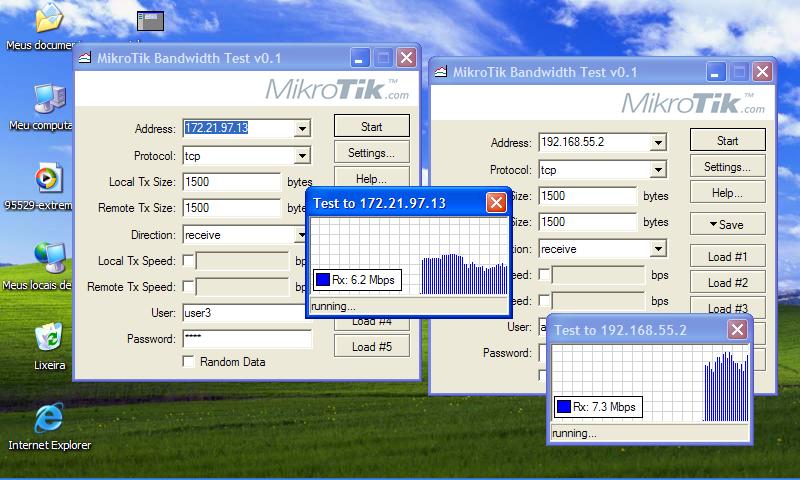Expand the Address dropdown showing 172.21.97.13
Viewport: 800px width, 480px height.
click(302, 129)
